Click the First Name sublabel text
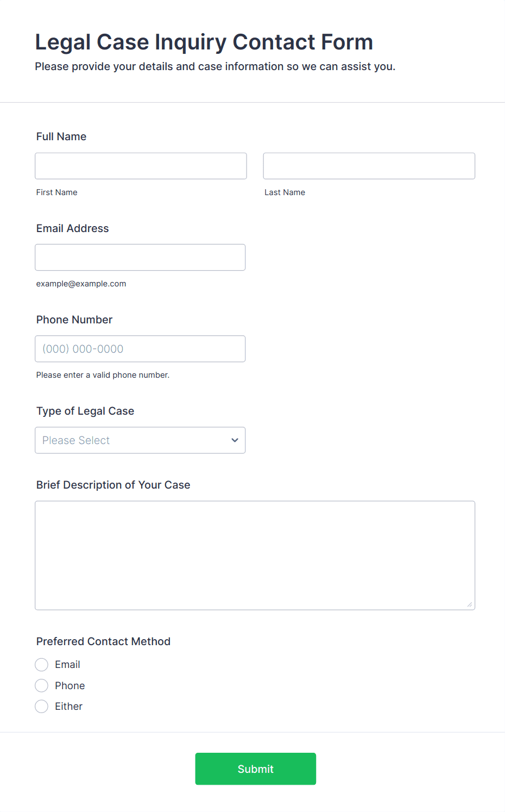 click(x=57, y=192)
